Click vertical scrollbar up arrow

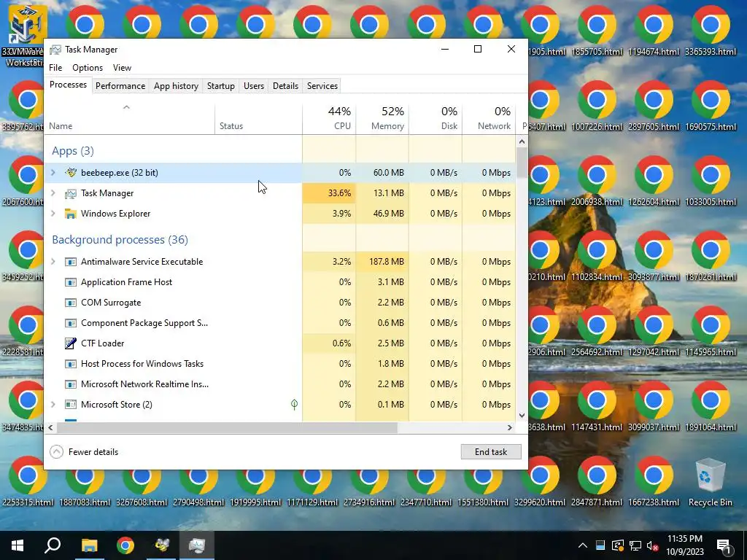point(522,141)
